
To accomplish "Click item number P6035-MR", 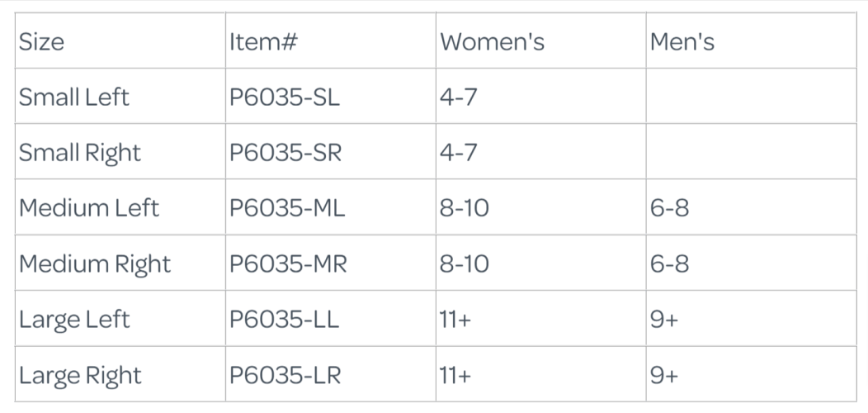I will [x=288, y=264].
